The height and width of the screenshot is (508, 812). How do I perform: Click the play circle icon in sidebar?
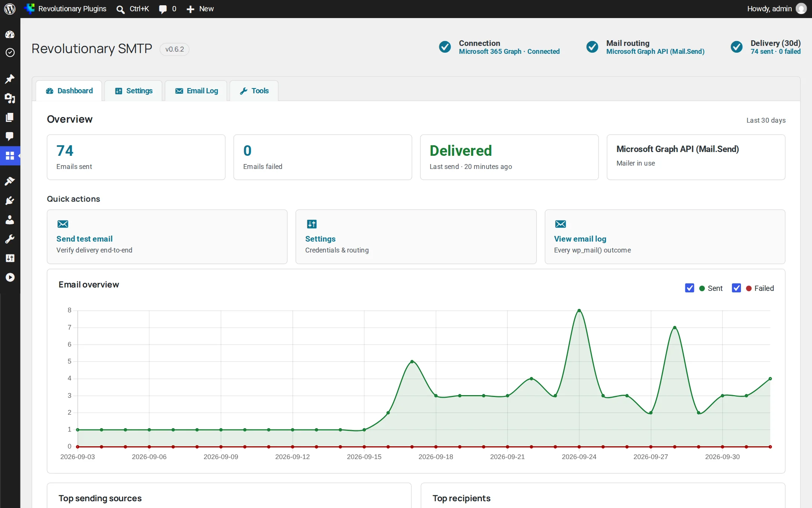(10, 277)
